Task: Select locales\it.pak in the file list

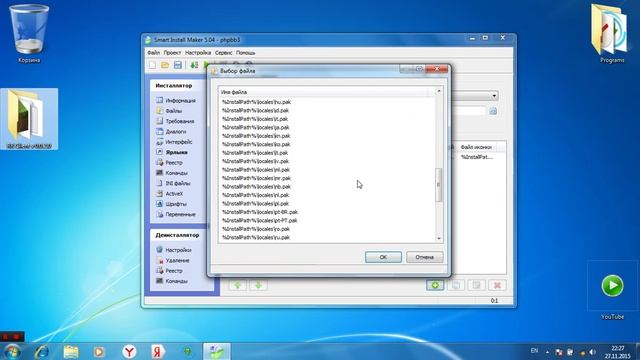Action: pyautogui.click(x=255, y=119)
